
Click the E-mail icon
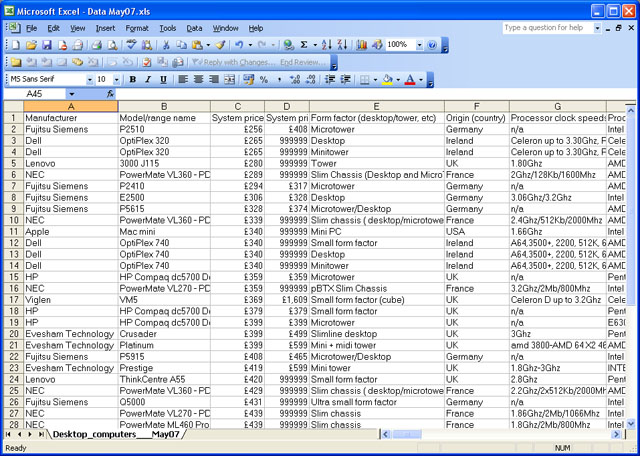(78, 45)
